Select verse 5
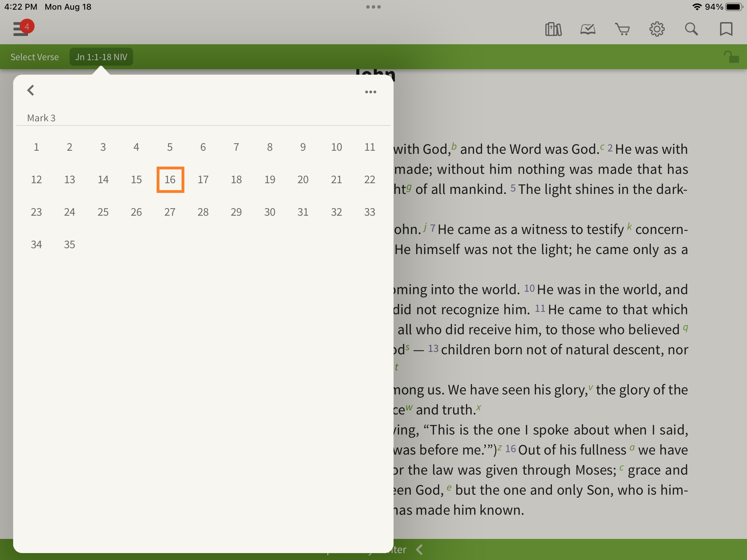The image size is (747, 560). (170, 147)
